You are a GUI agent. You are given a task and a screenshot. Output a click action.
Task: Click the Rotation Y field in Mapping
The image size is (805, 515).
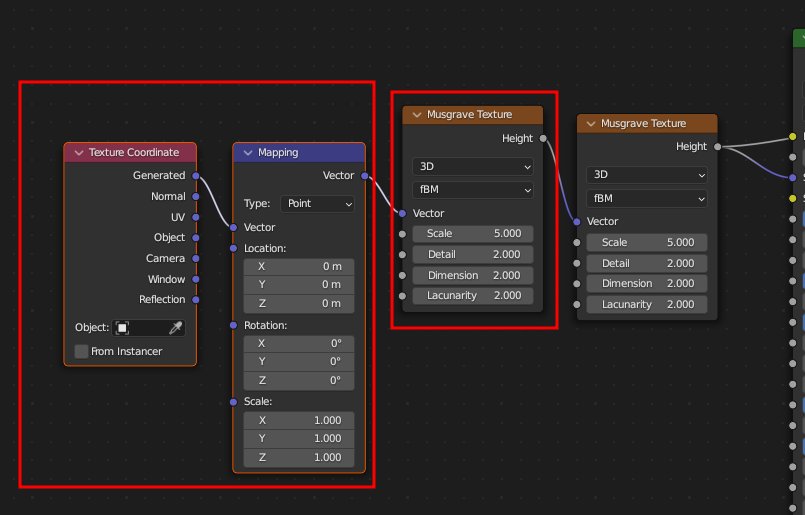299,362
